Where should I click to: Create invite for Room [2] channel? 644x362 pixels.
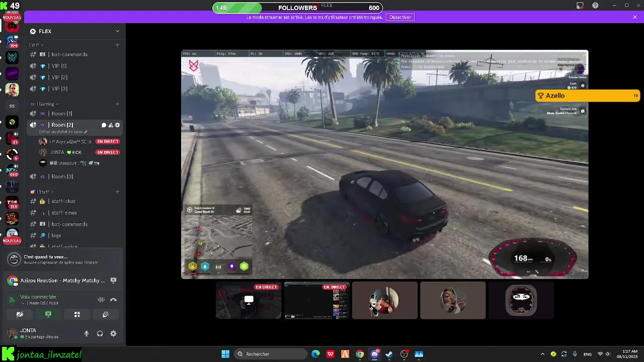[111, 125]
